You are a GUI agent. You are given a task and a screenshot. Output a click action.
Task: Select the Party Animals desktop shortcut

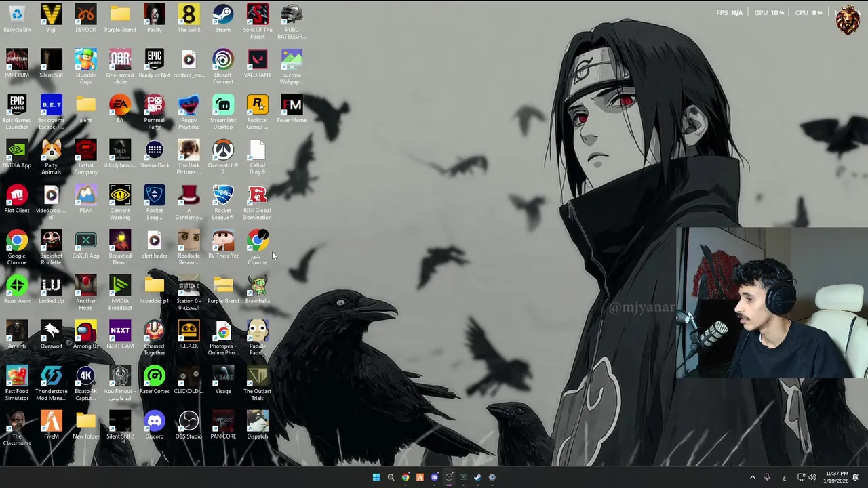pos(51,157)
